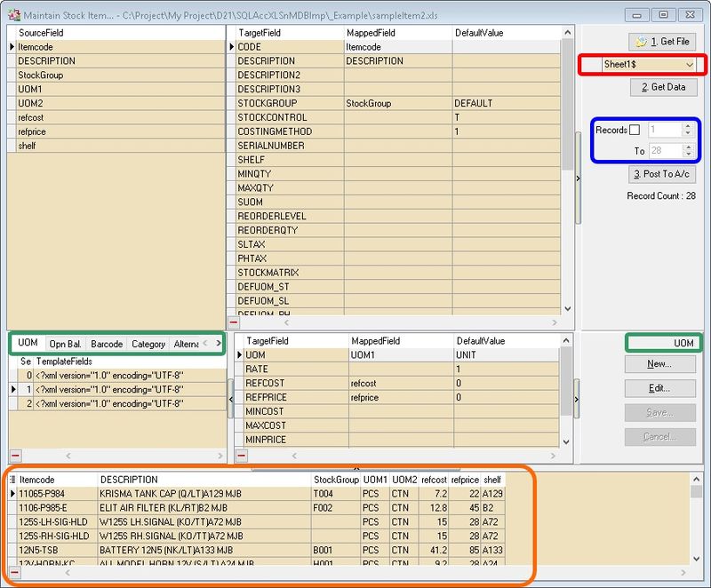Screen dimensions: 711x588
Task: Open the Barcode tab
Action: [107, 344]
